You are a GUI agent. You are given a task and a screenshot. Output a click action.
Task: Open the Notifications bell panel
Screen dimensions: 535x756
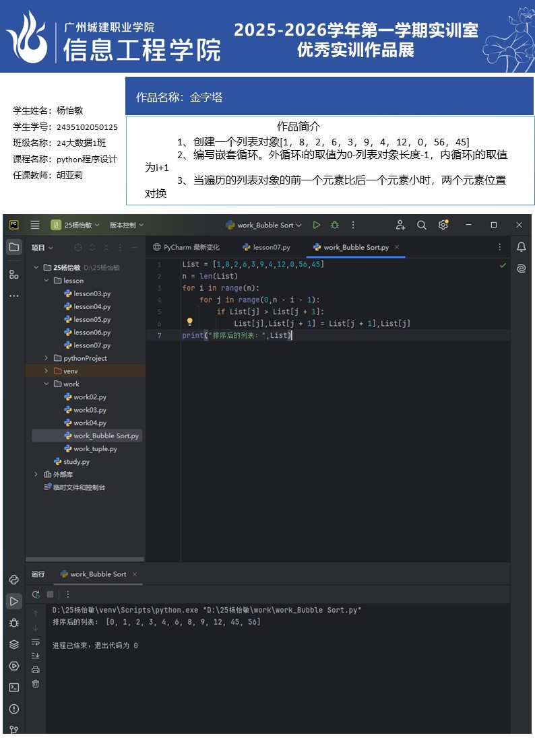click(521, 247)
